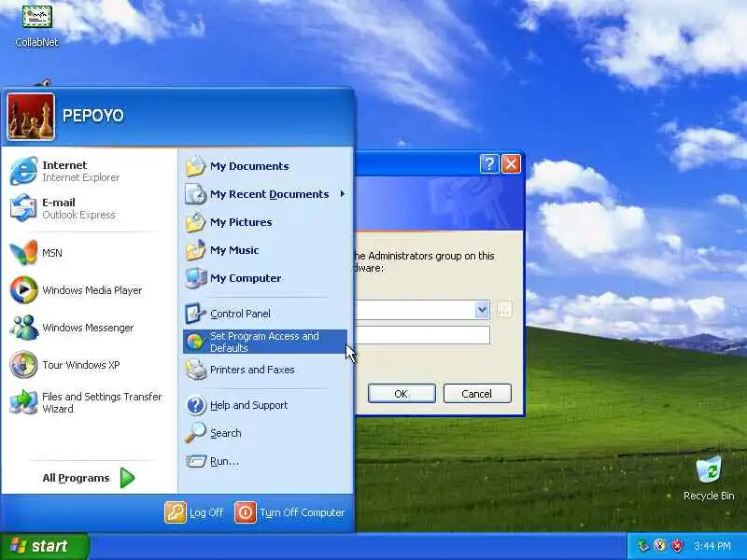
Task: Open the dialog's user name dropdown arrow
Action: coord(482,310)
